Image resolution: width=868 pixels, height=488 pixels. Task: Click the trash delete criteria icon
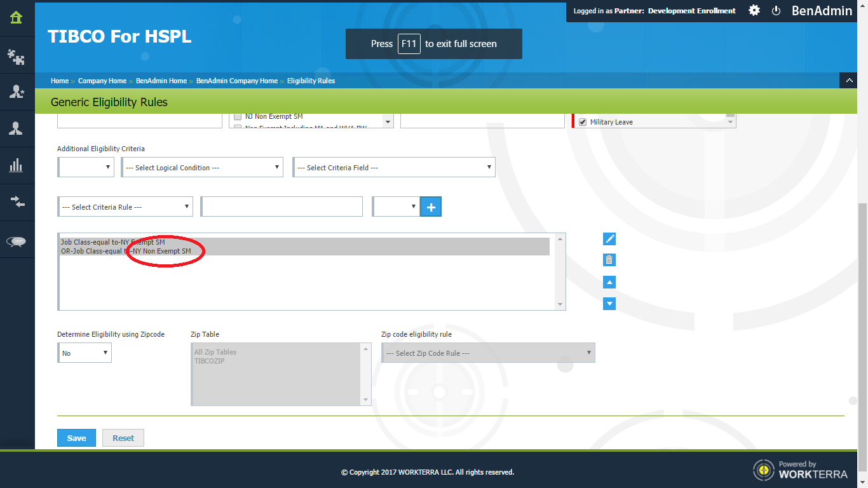[x=609, y=260]
